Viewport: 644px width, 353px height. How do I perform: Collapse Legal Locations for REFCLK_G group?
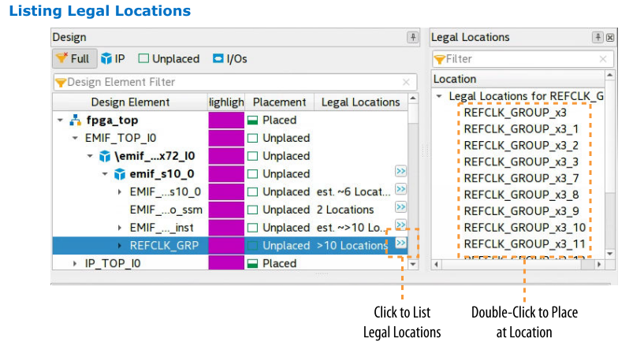pyautogui.click(x=439, y=96)
